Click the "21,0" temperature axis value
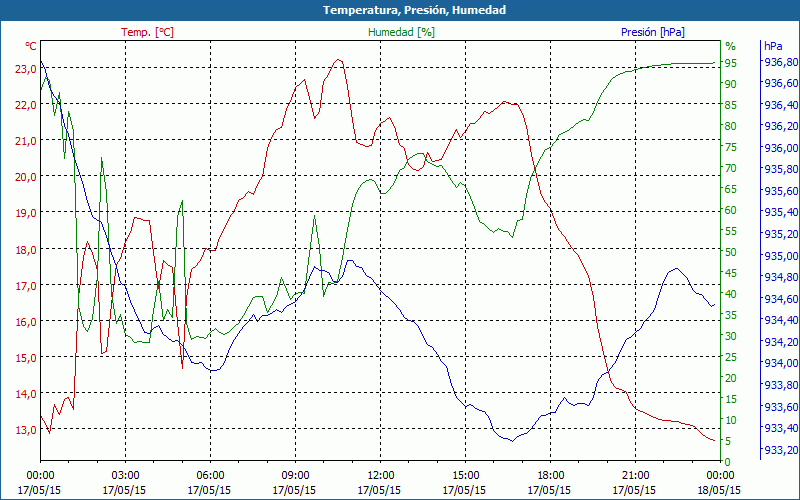Screen dimensions: 800x500 (26, 141)
